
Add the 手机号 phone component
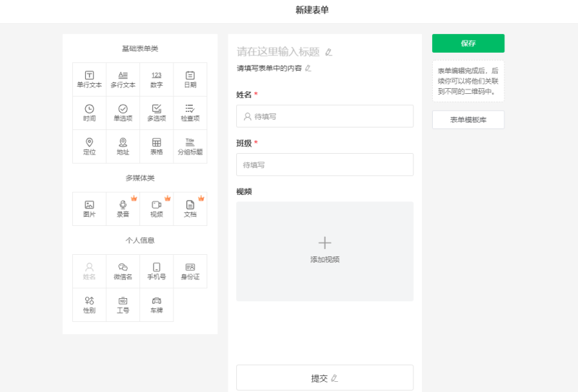coord(156,271)
